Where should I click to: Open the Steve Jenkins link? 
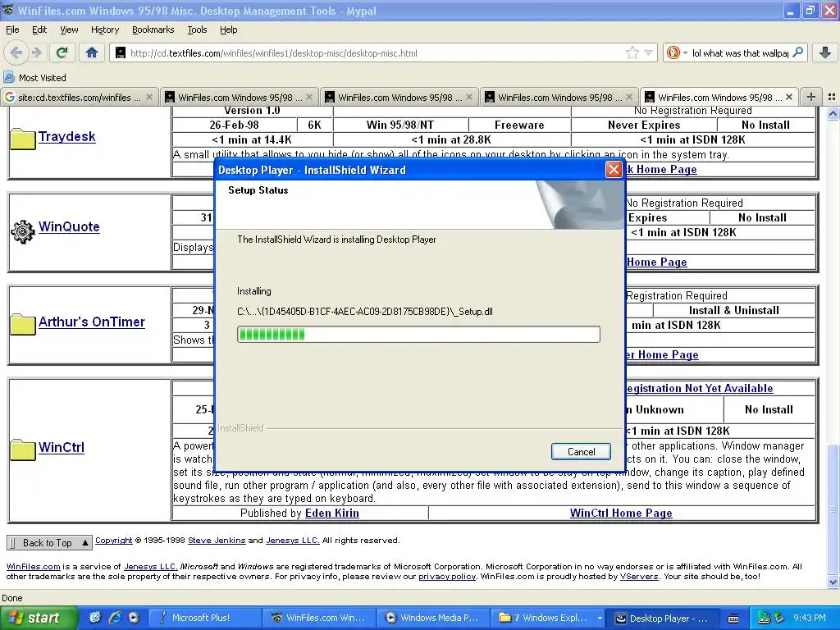[x=217, y=540]
